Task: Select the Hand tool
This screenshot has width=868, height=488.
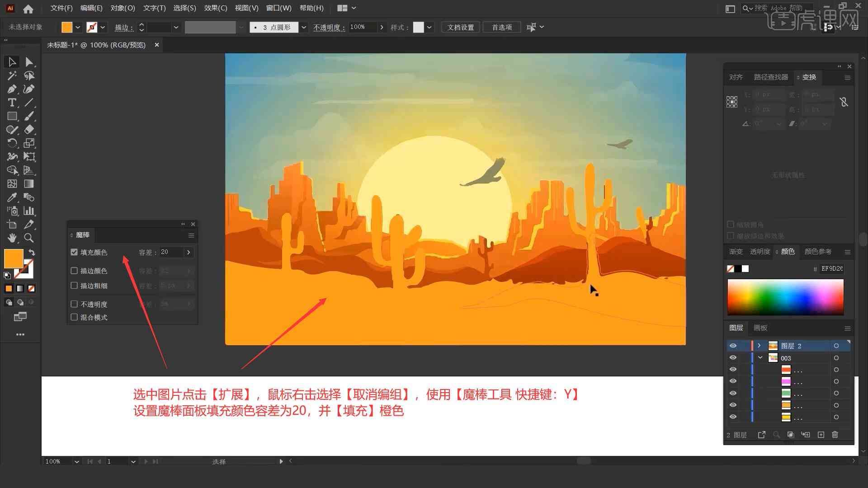Action: (11, 238)
